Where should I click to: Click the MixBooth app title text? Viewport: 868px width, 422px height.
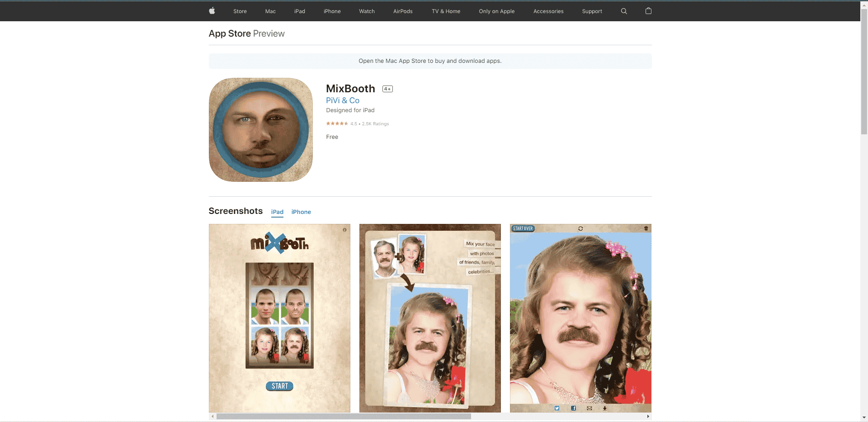pos(350,89)
